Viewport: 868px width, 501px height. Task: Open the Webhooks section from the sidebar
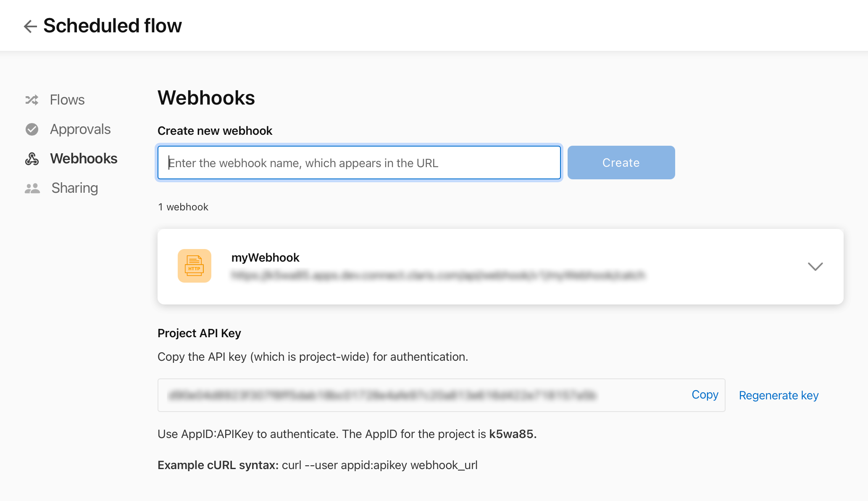(x=83, y=158)
